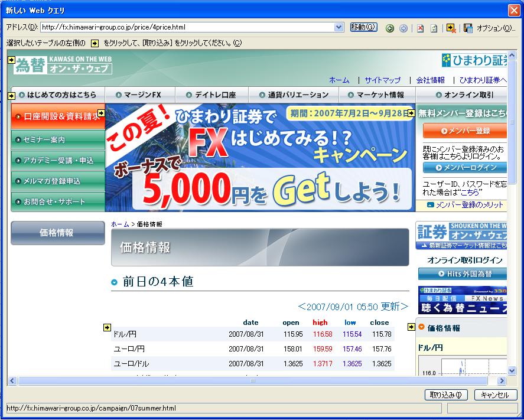Click the horizontal scrollbar thumb
Viewport: 524px width, 420px height.
pos(253,380)
